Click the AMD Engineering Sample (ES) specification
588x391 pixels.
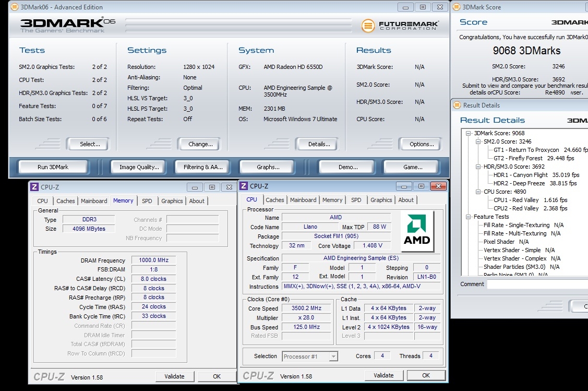(361, 258)
